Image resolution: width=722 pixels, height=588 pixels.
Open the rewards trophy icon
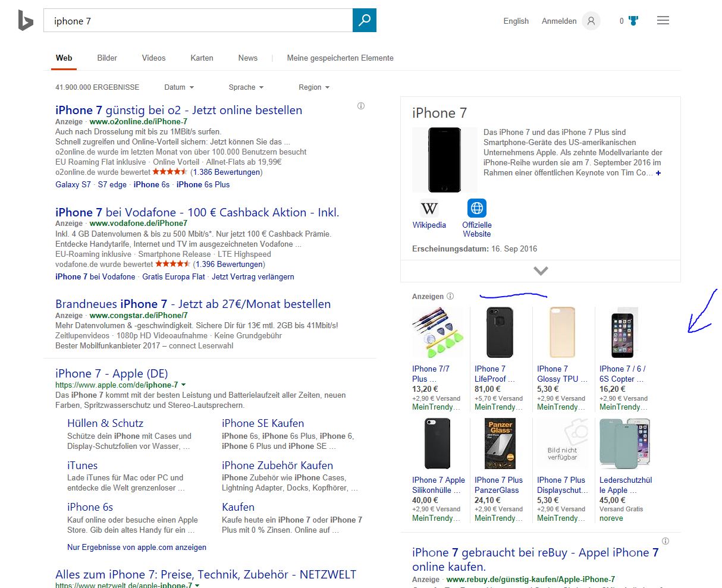pos(633,21)
